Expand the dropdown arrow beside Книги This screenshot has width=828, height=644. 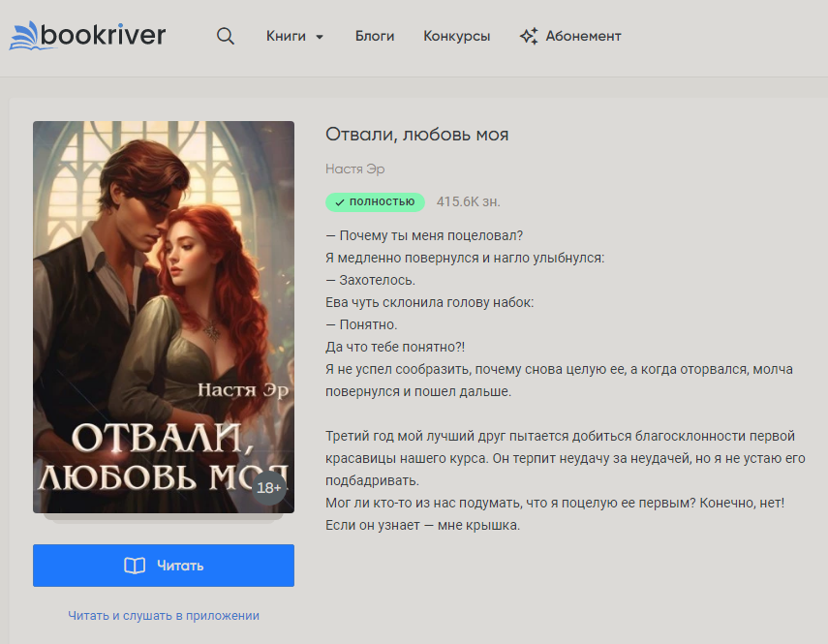point(320,38)
